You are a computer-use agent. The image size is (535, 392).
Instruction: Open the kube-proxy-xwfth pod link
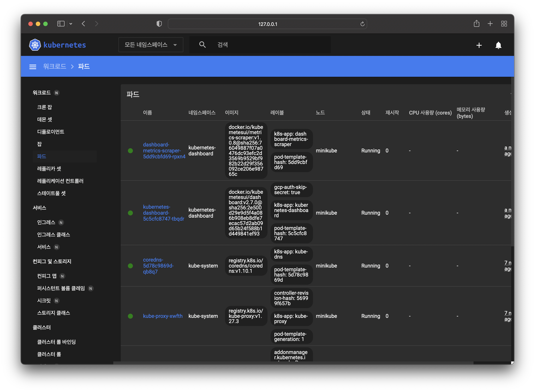[162, 316]
